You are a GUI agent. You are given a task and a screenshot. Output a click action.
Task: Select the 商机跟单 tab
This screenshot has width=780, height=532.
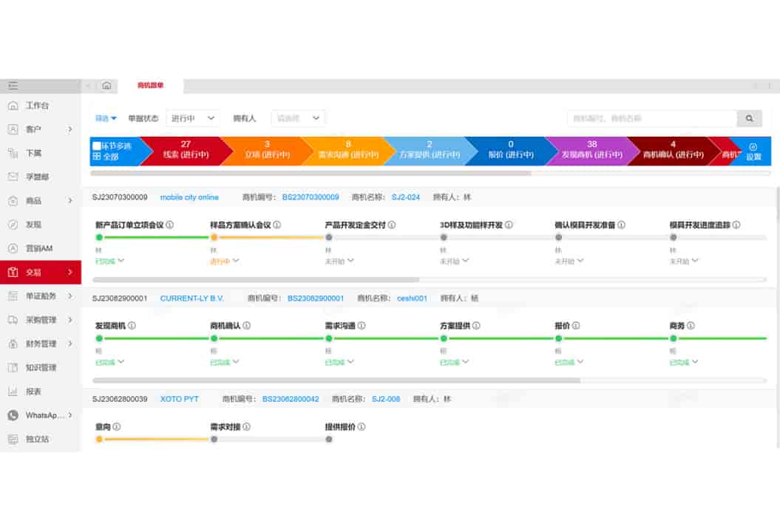coord(150,86)
